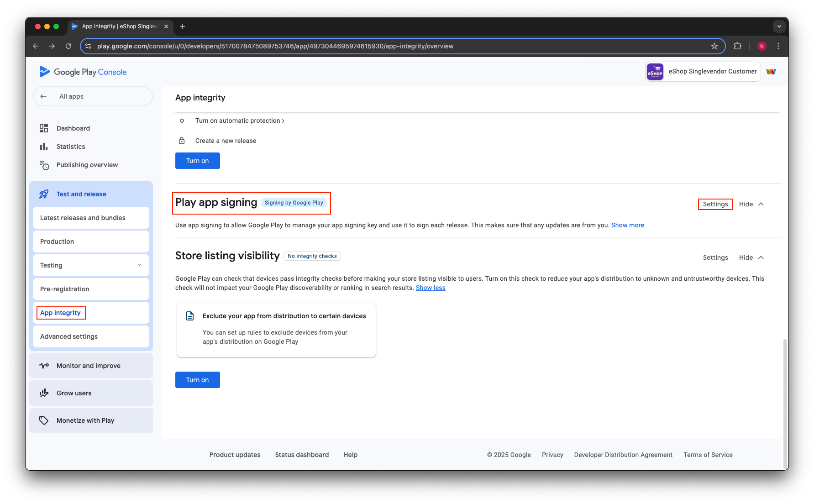Click the Grow users chart icon
The image size is (814, 504).
click(44, 393)
